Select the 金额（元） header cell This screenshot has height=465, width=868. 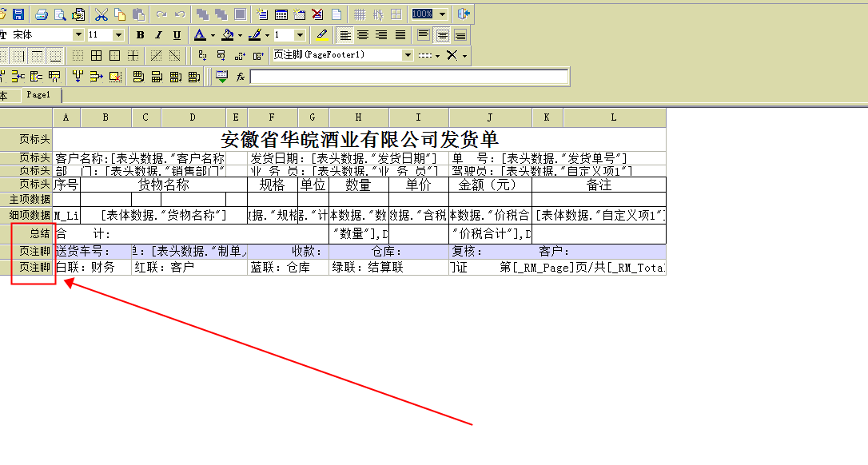pos(491,185)
